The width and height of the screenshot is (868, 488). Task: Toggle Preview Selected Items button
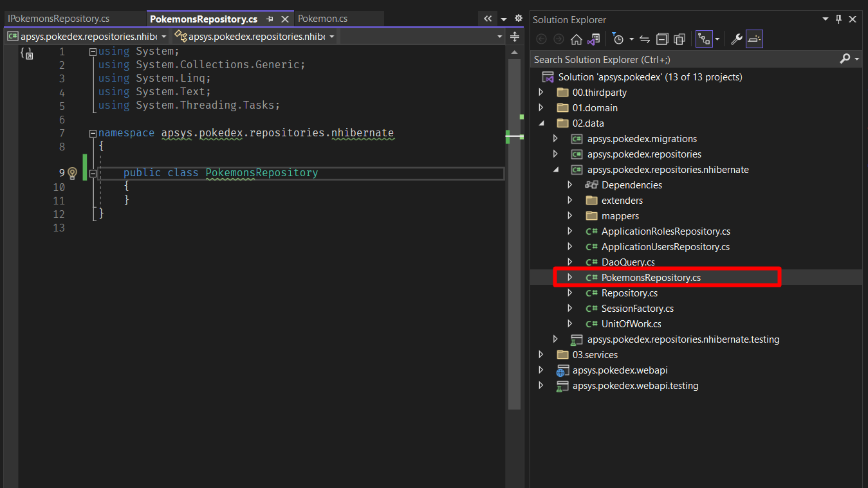click(x=754, y=39)
